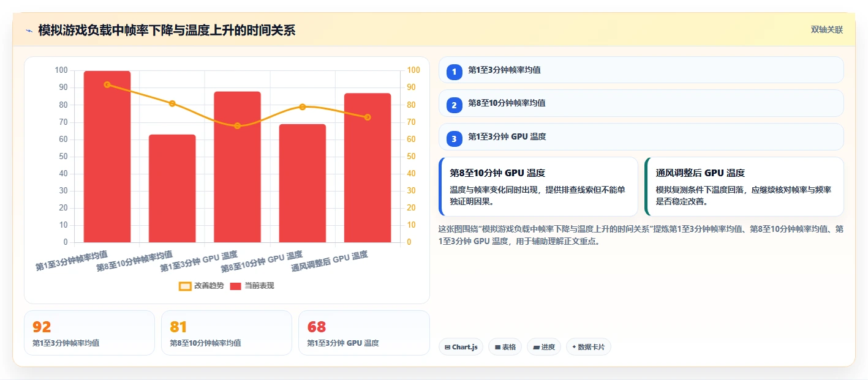
Task: Click the line point above 第8至10分钟 GPU 温度 bar
Action: (303, 107)
